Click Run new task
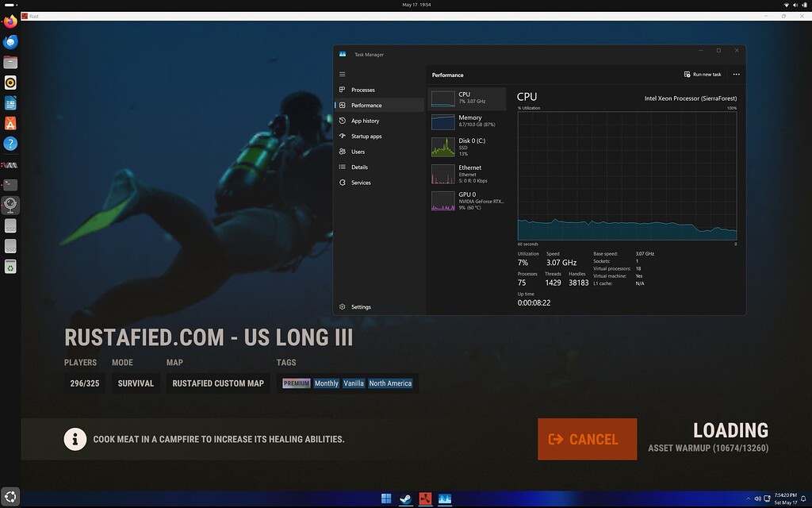Screen dimensions: 812x508 [703, 74]
